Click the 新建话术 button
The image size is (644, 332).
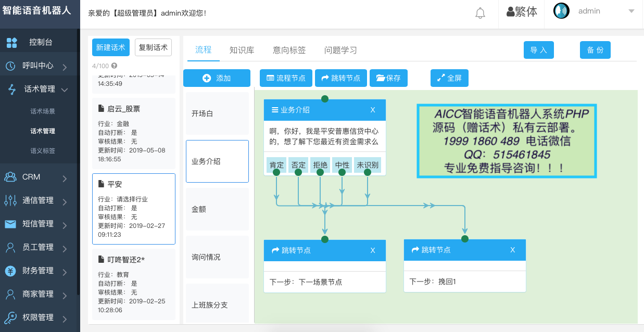pyautogui.click(x=111, y=47)
